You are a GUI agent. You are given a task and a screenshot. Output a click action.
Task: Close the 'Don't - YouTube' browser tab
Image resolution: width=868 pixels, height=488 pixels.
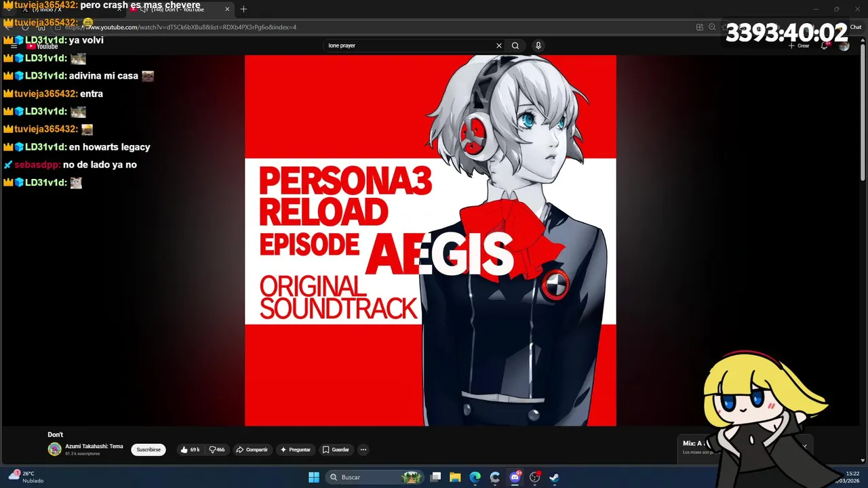[x=227, y=9]
